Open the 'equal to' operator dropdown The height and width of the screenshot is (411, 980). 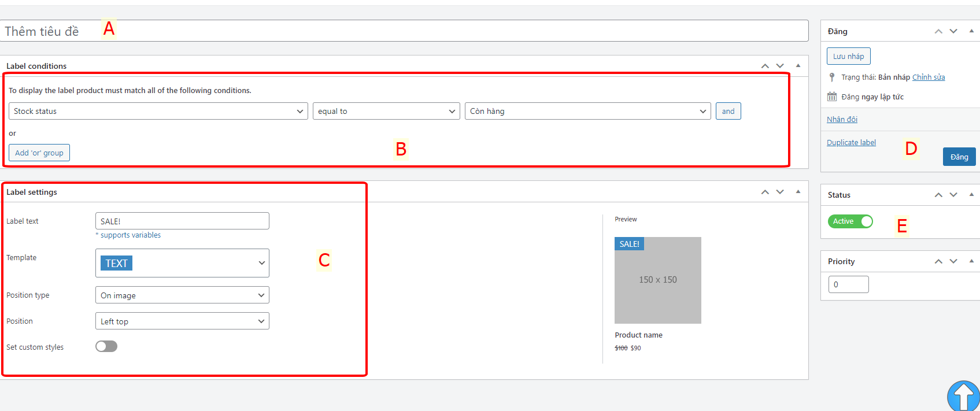(386, 111)
